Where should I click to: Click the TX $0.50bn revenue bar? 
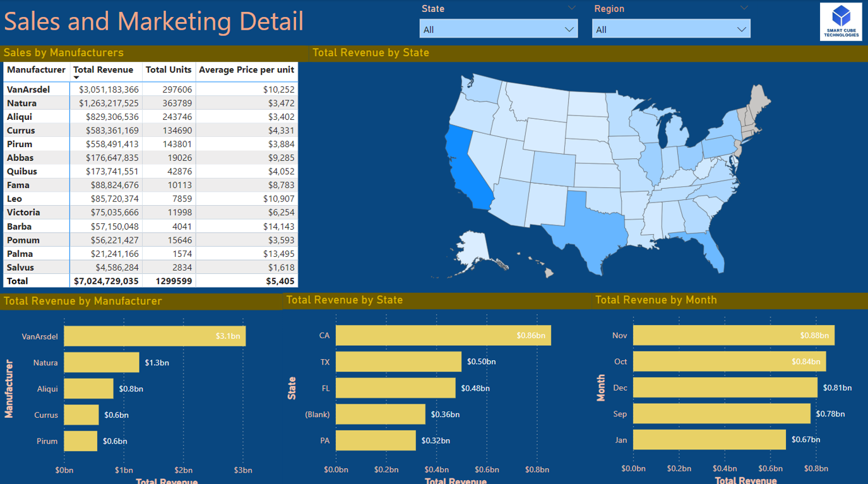point(398,362)
